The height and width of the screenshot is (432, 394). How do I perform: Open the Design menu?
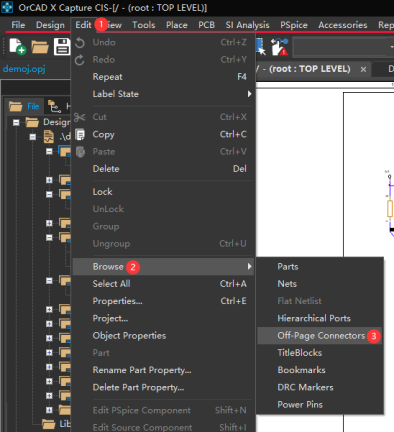[x=50, y=25]
